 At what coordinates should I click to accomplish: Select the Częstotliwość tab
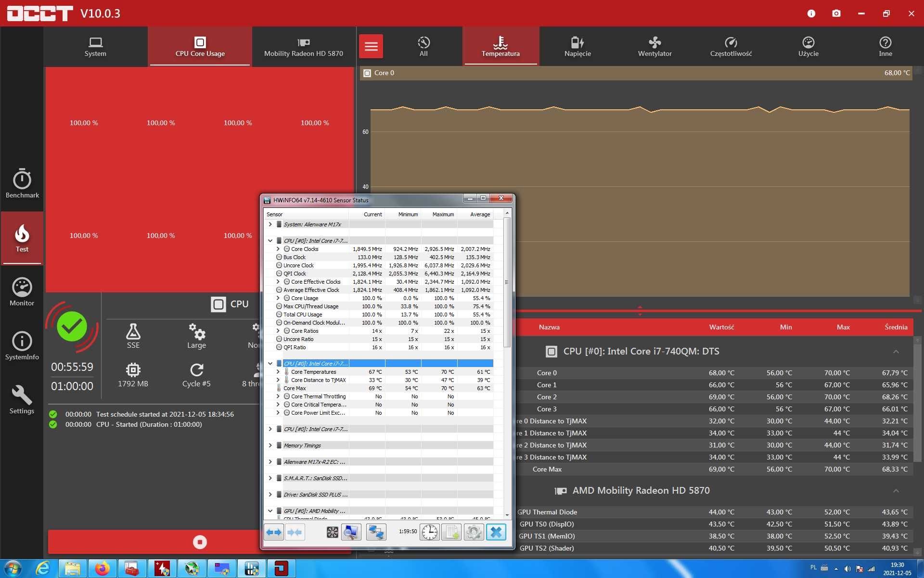pyautogui.click(x=731, y=47)
